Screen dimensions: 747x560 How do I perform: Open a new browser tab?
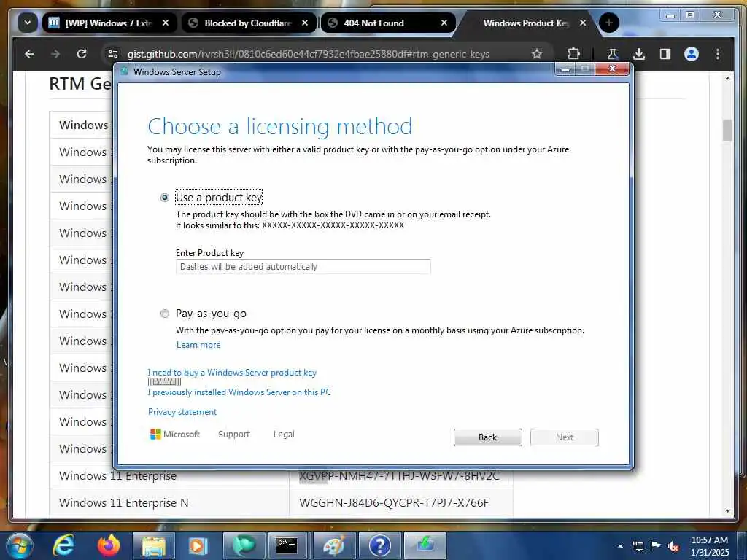click(609, 23)
